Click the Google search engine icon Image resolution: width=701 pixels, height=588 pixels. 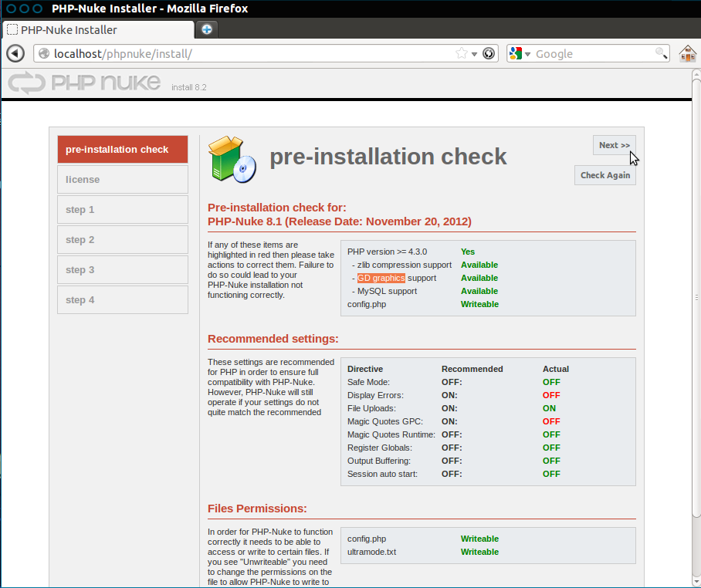(516, 53)
